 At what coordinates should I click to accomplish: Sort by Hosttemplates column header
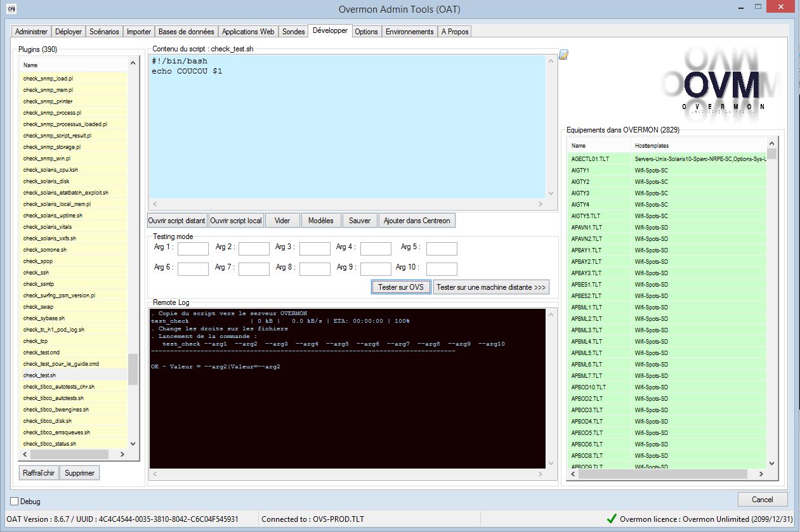(x=698, y=146)
